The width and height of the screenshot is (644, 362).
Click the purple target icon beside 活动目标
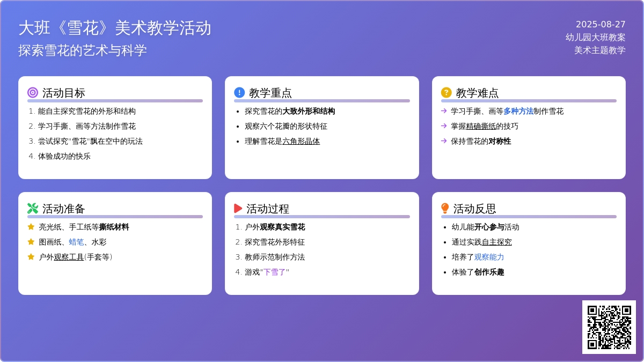point(33,92)
